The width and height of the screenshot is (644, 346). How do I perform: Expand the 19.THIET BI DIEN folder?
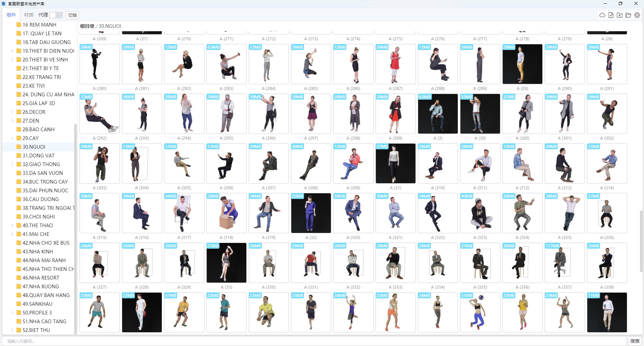(x=12, y=51)
